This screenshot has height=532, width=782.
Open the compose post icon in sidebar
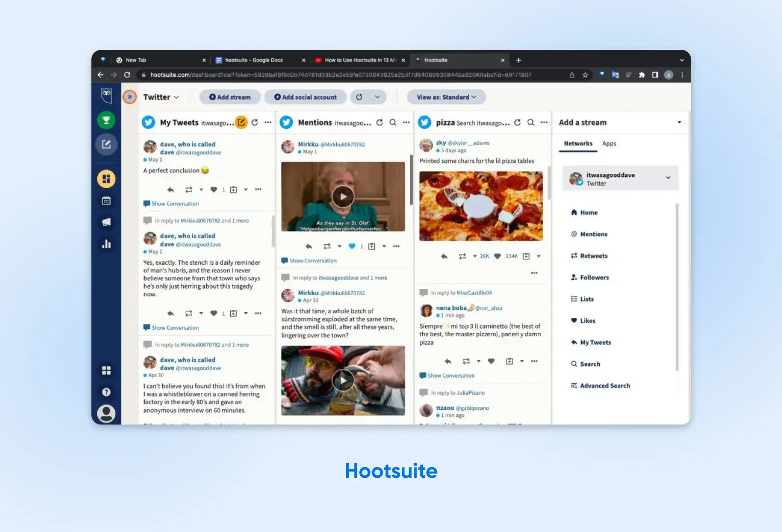106,145
